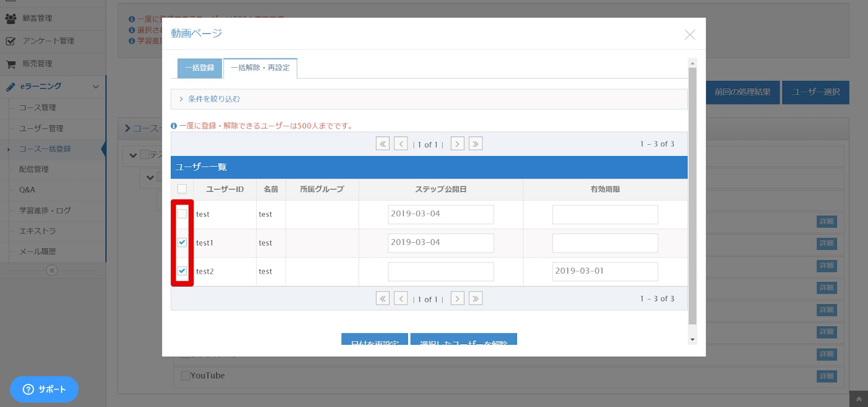Sort by ユーザーID column header
The height and width of the screenshot is (407, 868).
point(225,189)
